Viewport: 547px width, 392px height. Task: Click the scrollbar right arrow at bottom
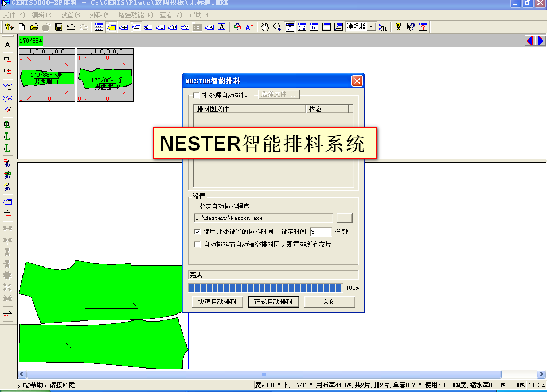pyautogui.click(x=541, y=374)
